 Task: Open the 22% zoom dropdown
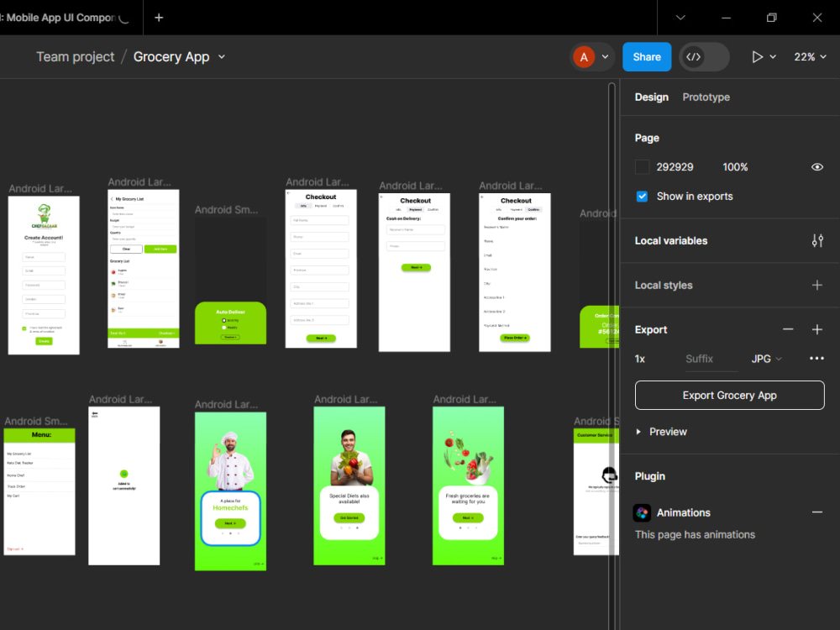[x=810, y=57]
